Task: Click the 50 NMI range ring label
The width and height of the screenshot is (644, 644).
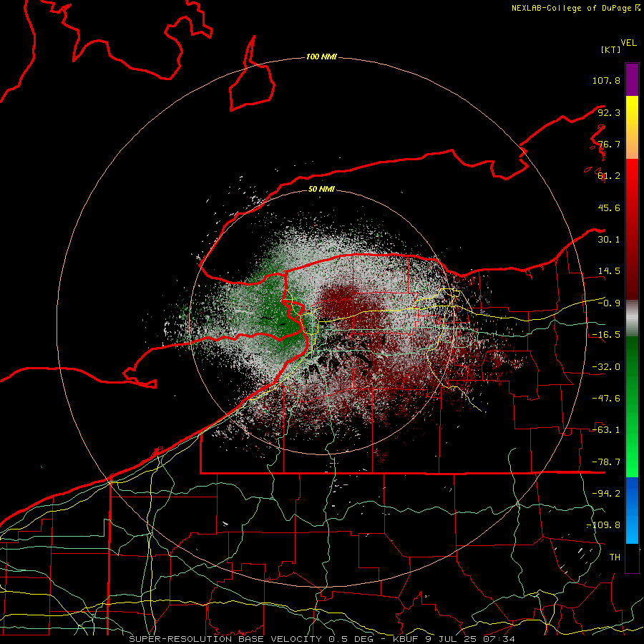Action: [321, 189]
